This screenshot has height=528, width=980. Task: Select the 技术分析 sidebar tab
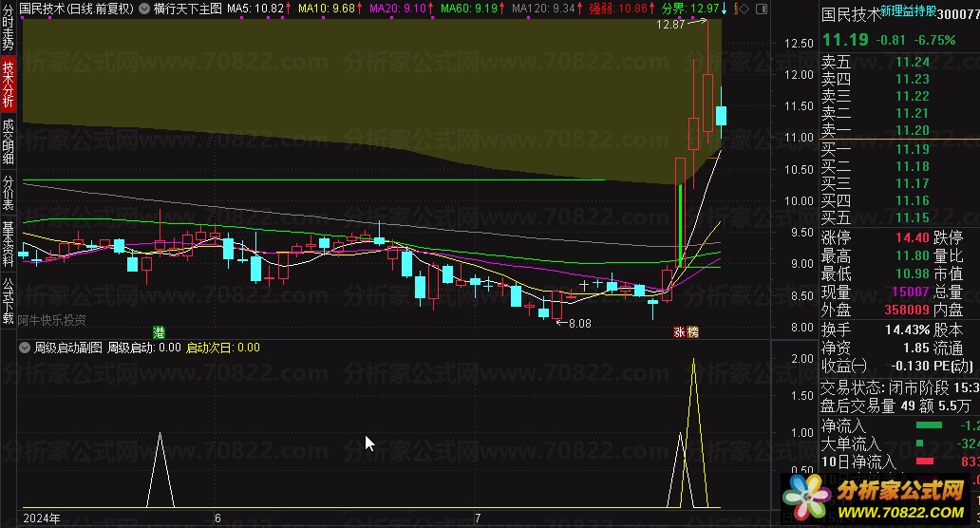pos(9,85)
